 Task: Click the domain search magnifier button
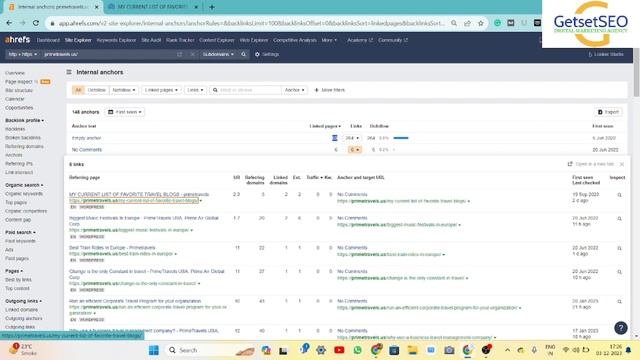[243, 54]
